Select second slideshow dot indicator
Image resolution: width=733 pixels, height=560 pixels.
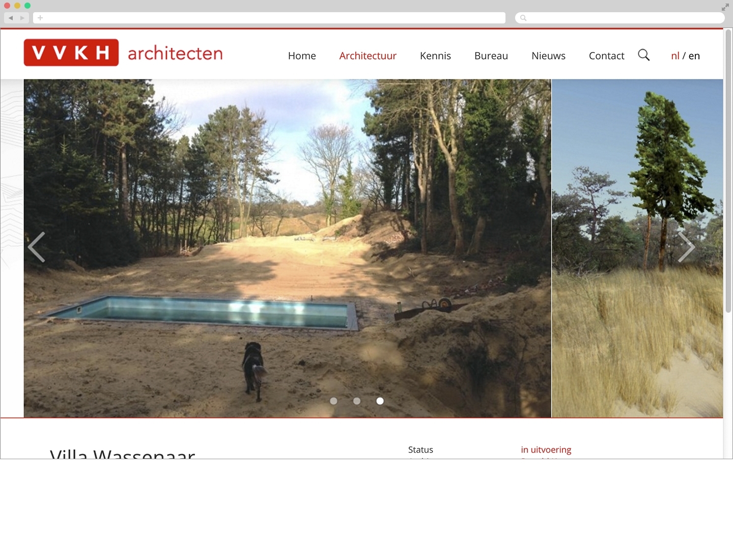(x=357, y=401)
